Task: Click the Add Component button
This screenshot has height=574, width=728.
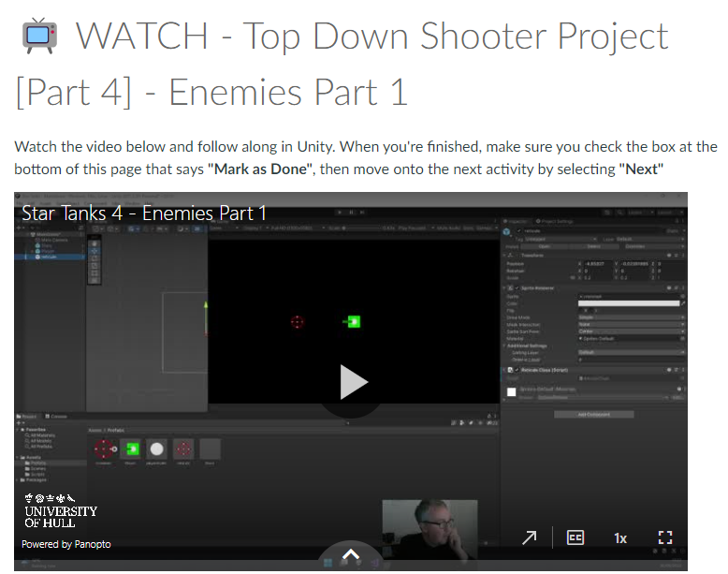Action: tap(593, 414)
